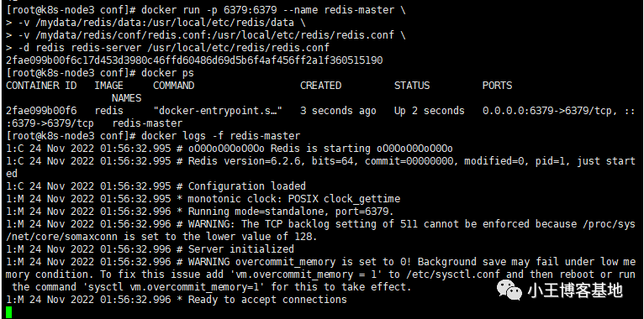Click the "Up 2 seconds" status text

pyautogui.click(x=430, y=111)
